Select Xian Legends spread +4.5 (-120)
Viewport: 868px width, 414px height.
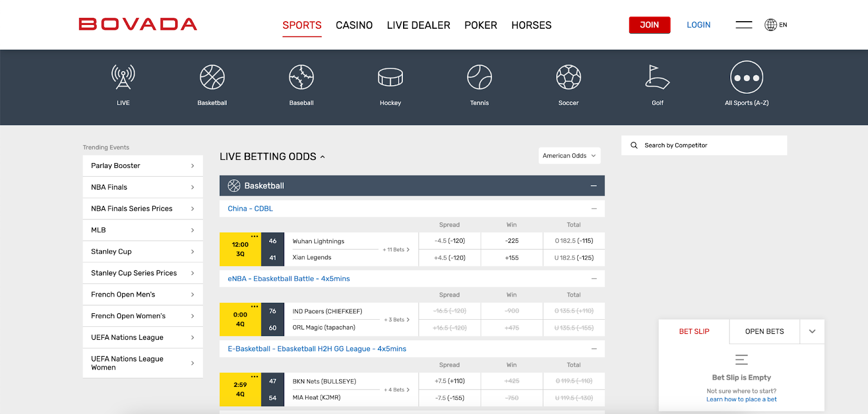tap(450, 258)
